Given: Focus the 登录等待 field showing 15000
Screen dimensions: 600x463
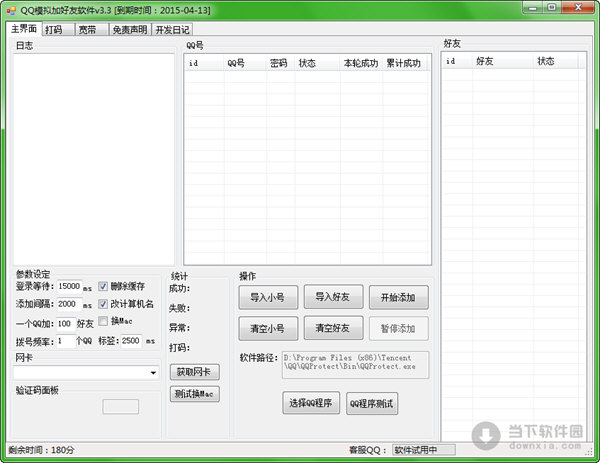Looking at the screenshot, I should click(x=69, y=287).
